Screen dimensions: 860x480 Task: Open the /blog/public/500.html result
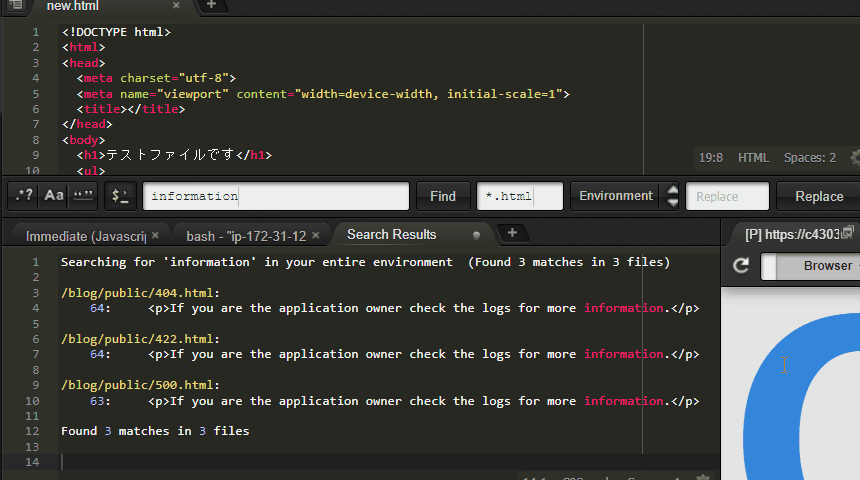(140, 385)
